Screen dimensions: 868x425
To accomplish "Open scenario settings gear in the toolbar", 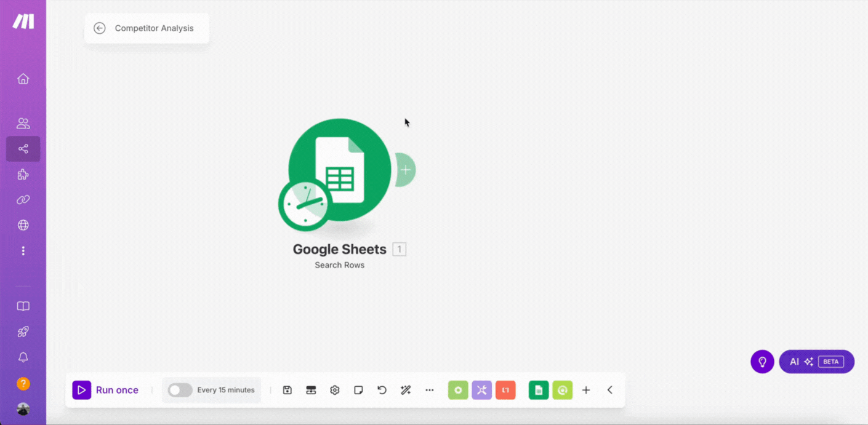I will point(335,390).
